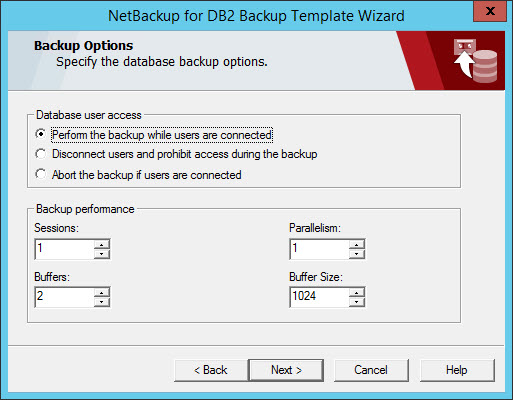The height and width of the screenshot is (400, 513).
Task: Increase the Sessions value with up arrow
Action: pos(102,245)
